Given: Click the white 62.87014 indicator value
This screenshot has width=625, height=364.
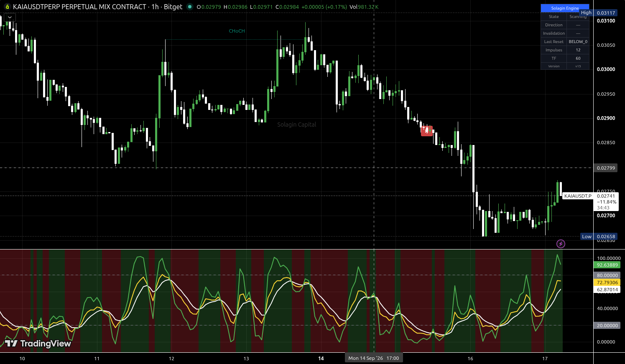Looking at the screenshot, I should click(x=607, y=290).
